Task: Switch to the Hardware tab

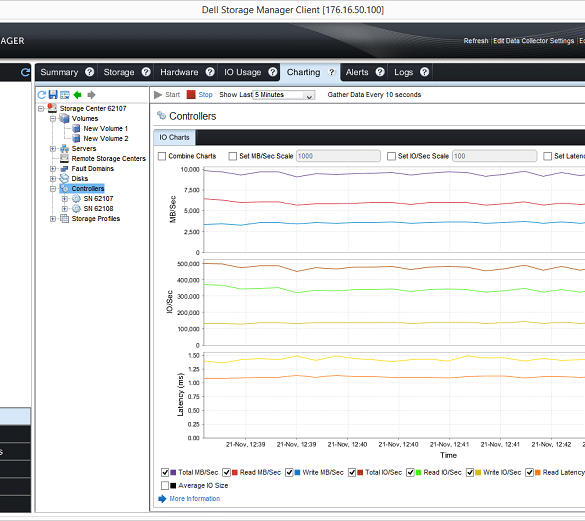Action: [179, 72]
